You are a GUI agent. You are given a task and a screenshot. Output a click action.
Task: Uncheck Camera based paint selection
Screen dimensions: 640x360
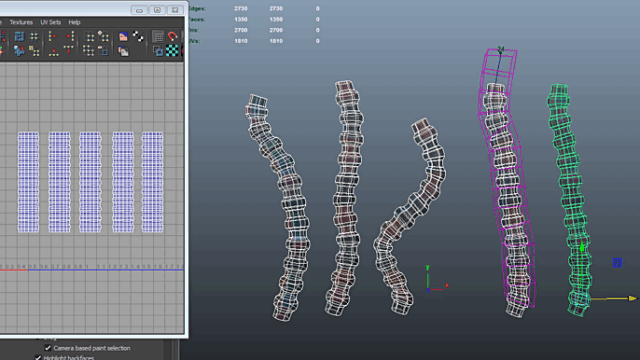[48, 348]
